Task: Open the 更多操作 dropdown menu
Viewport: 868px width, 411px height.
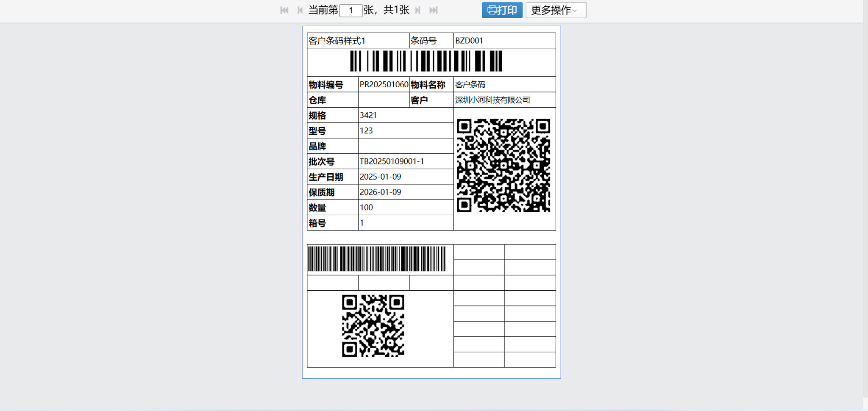Action: pyautogui.click(x=556, y=10)
